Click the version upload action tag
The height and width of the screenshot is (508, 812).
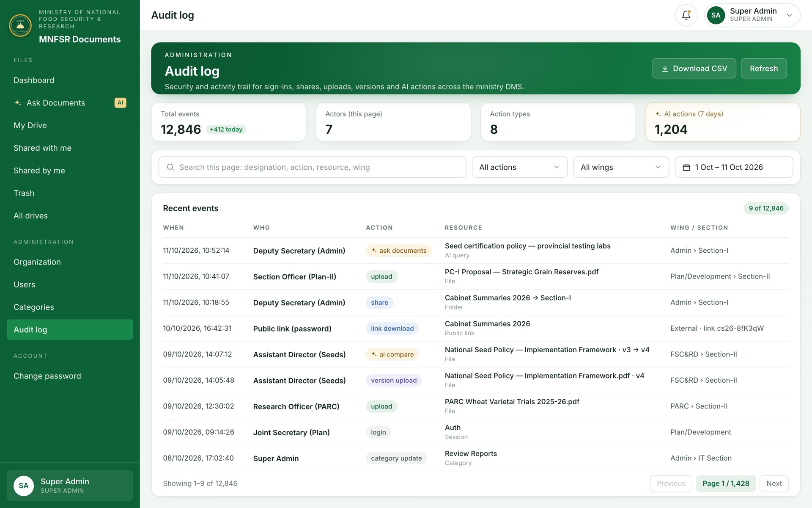394,381
